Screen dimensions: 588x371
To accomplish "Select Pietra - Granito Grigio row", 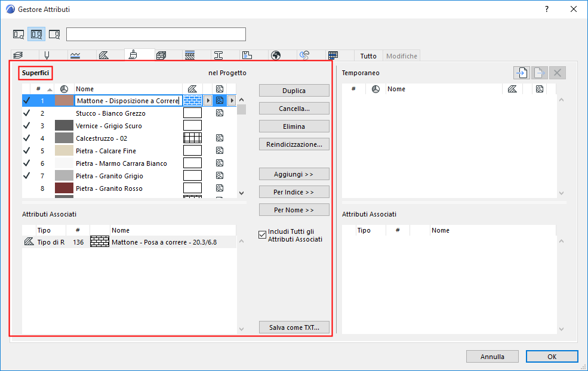I will pos(129,176).
